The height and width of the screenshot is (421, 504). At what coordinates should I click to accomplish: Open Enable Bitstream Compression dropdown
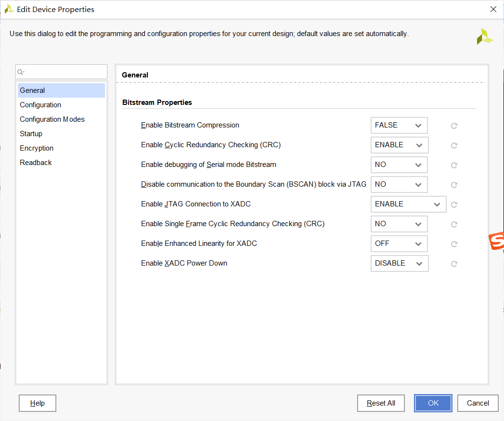399,125
